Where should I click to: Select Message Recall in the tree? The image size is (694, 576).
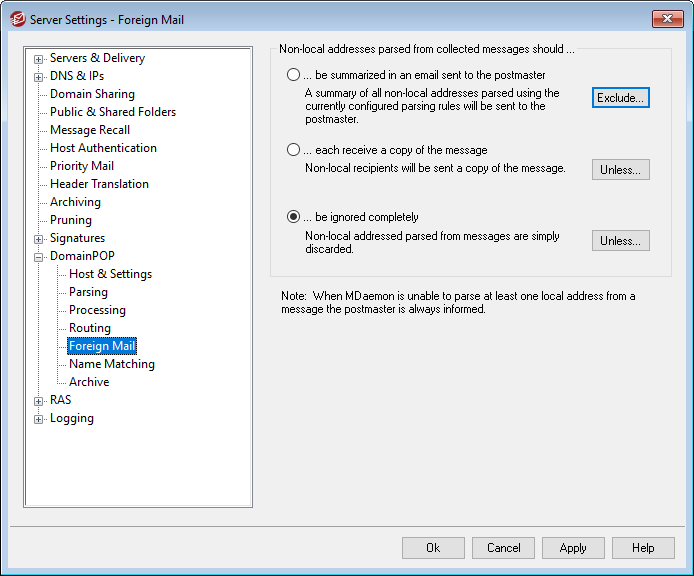[x=90, y=130]
